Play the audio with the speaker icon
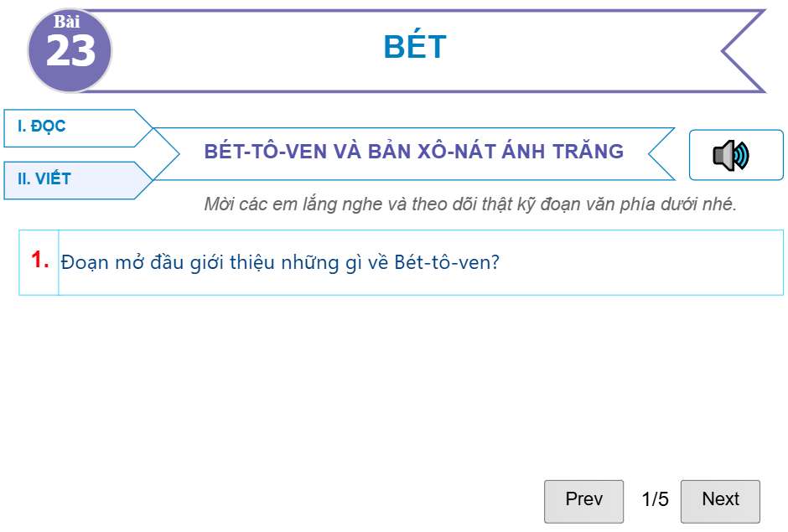This screenshot has height=532, width=788. tap(733, 154)
